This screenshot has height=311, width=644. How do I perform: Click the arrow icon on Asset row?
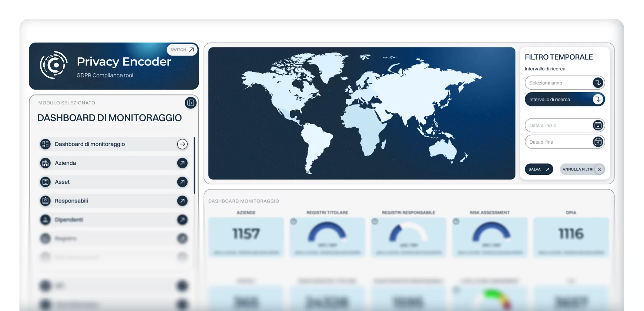click(x=182, y=182)
